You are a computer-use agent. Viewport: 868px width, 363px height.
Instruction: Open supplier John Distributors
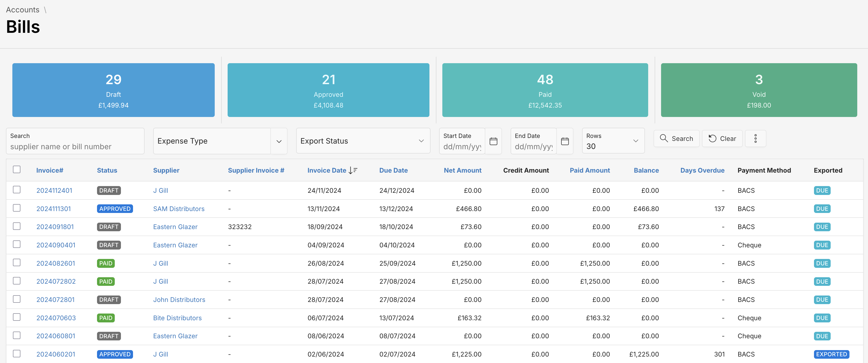pos(179,300)
